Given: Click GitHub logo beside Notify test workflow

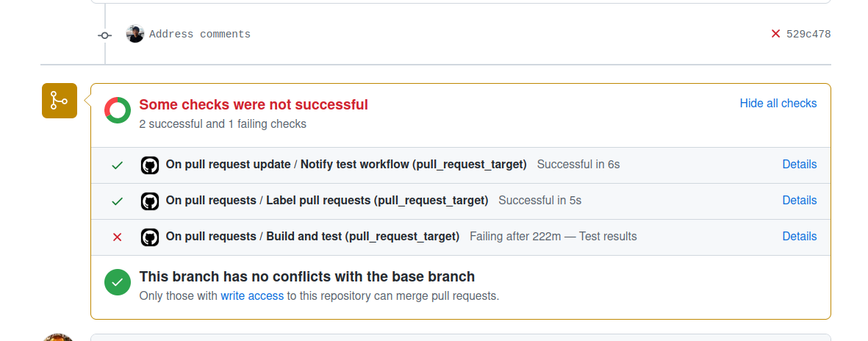Looking at the screenshot, I should point(150,165).
